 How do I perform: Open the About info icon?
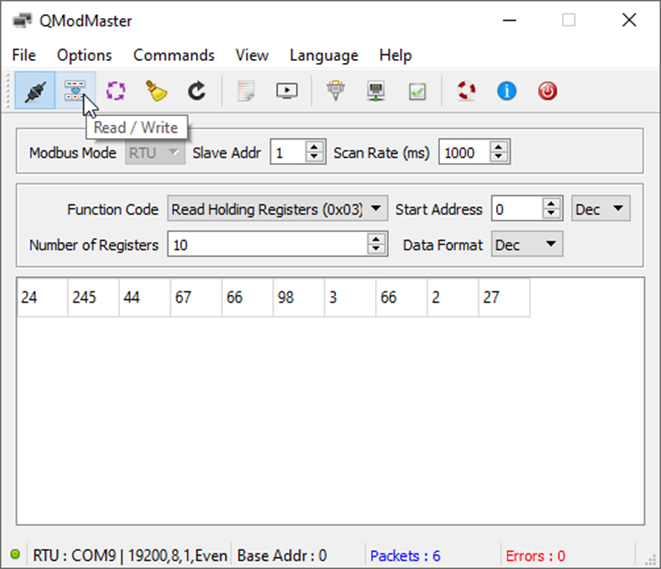pyautogui.click(x=507, y=91)
